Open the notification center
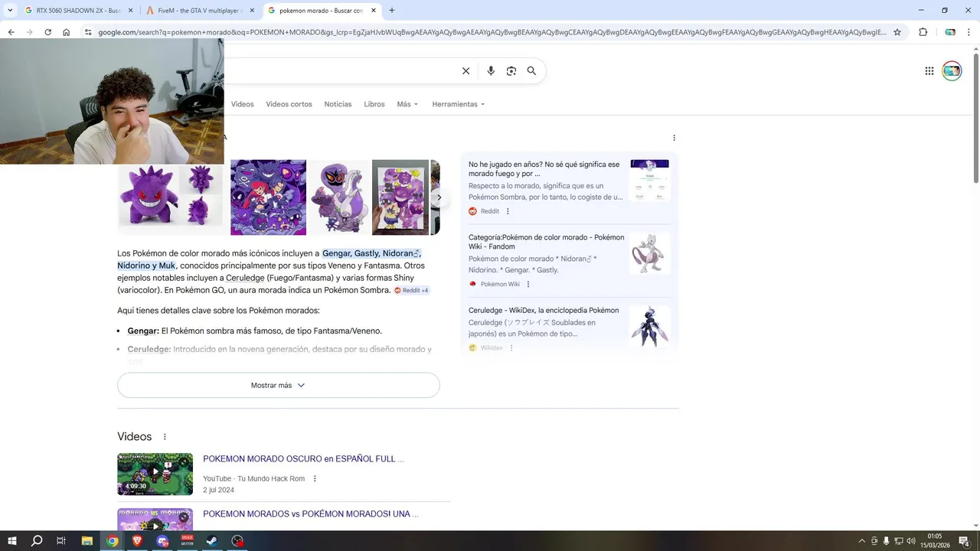Screen dimensions: 980x551 pyautogui.click(x=964, y=541)
